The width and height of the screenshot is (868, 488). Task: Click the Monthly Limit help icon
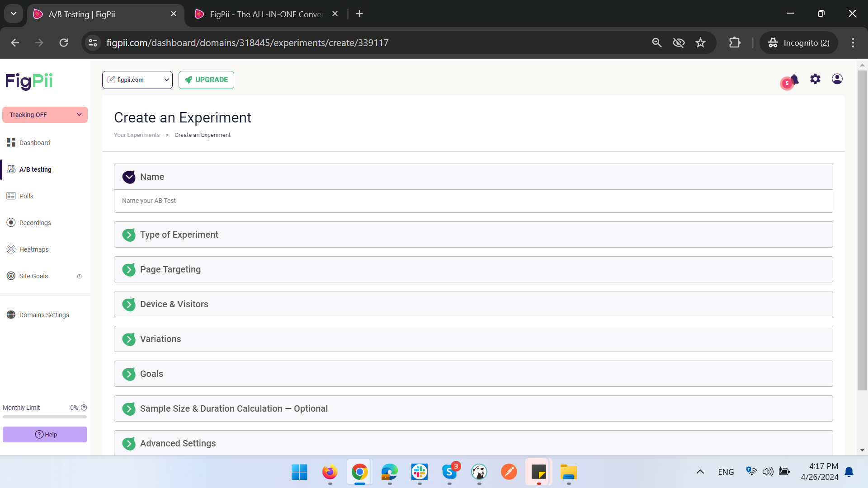[x=84, y=408]
